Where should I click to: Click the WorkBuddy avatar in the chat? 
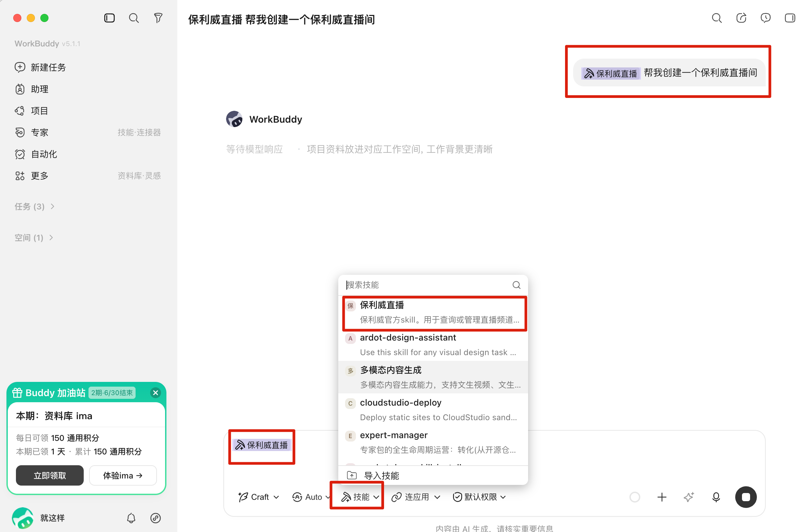234,119
